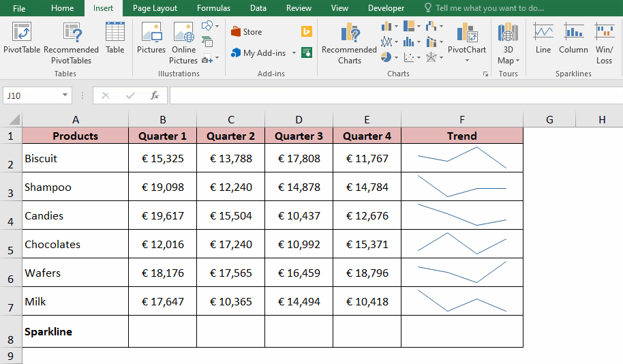Select the Trend header cell
This screenshot has width=623, height=364.
tap(462, 136)
